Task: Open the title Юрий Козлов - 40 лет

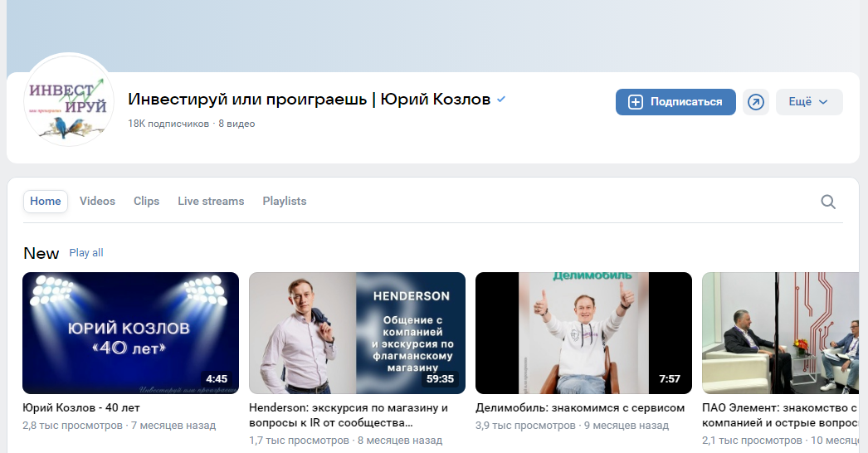Action: pos(81,407)
